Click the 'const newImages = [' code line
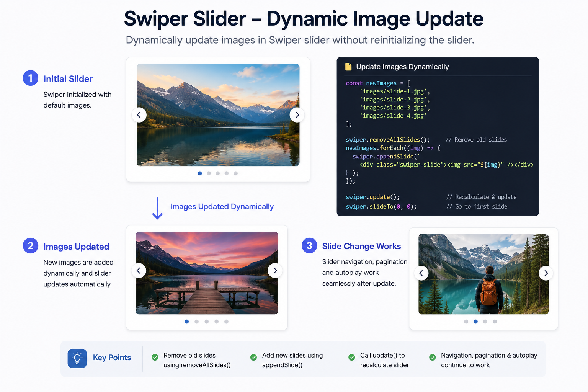 point(378,83)
